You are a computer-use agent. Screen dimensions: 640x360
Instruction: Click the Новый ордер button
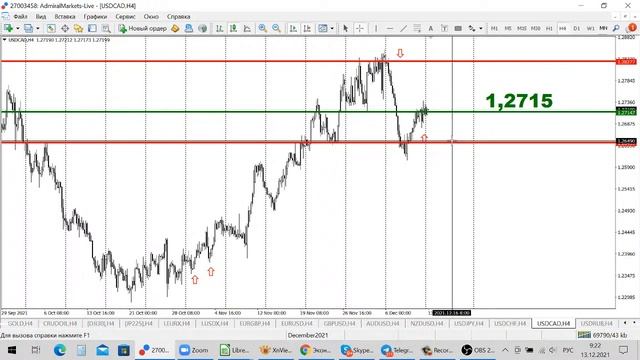(143, 28)
